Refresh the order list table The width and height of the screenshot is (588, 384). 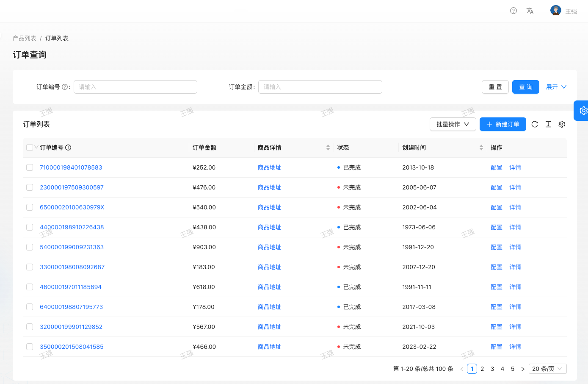coord(535,124)
